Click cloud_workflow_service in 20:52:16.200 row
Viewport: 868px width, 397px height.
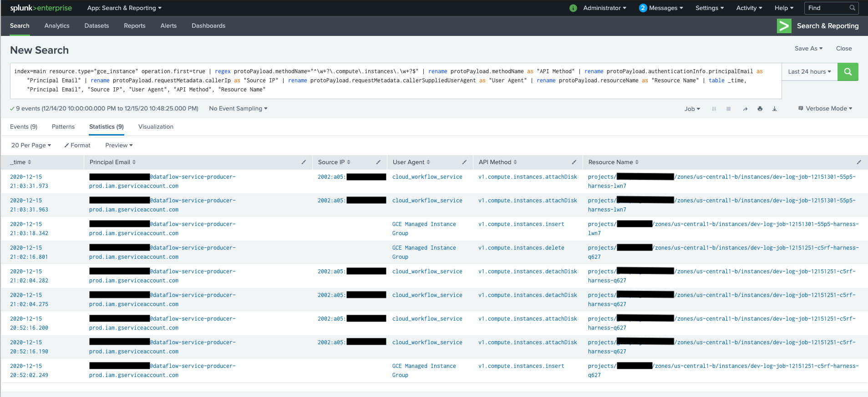coord(427,319)
